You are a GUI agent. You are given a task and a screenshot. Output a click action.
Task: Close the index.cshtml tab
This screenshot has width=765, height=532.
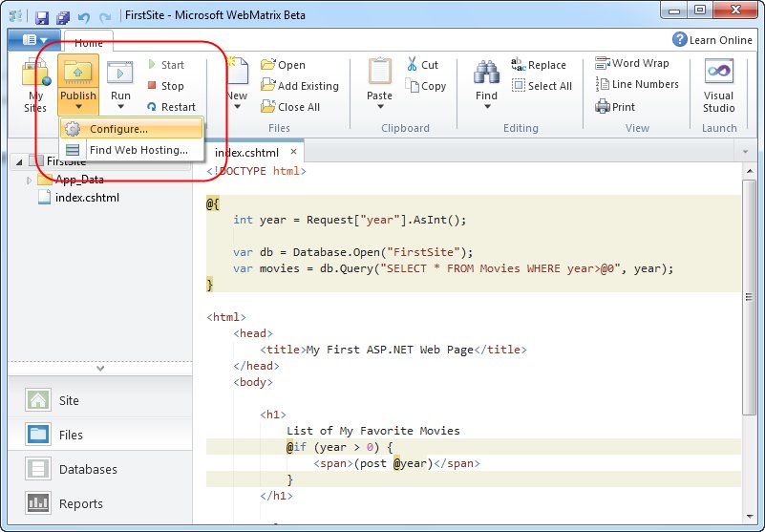coord(293,152)
